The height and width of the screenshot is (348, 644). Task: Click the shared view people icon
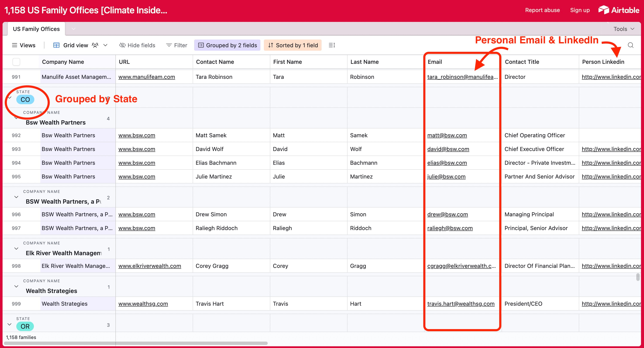point(95,45)
